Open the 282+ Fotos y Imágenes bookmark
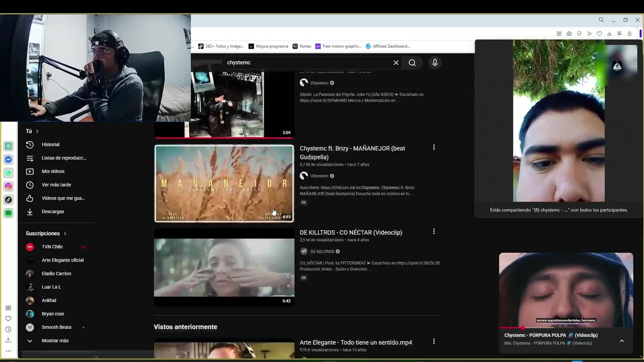Viewport: 644px width, 362px height. click(221, 46)
